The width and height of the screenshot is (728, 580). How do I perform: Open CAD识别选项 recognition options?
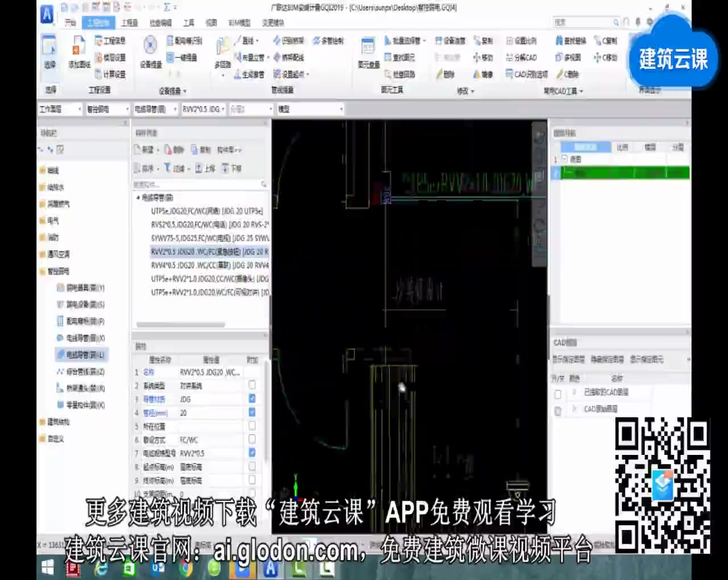(x=527, y=74)
